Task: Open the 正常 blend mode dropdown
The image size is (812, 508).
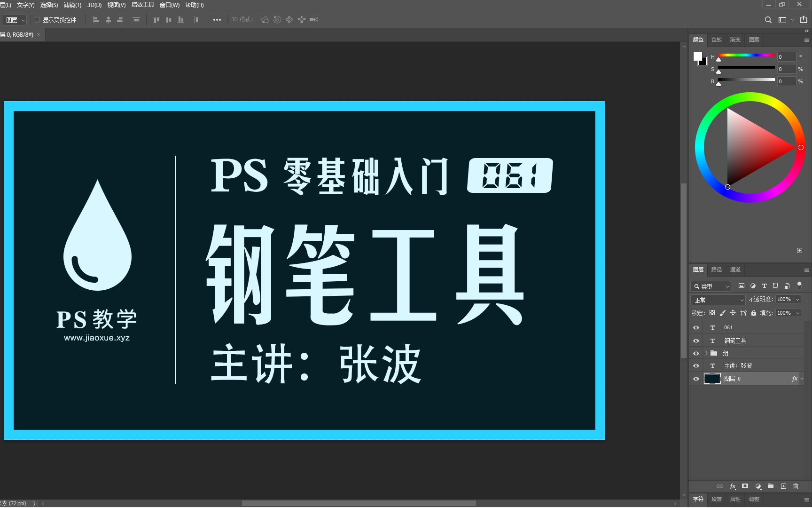Action: 718,300
